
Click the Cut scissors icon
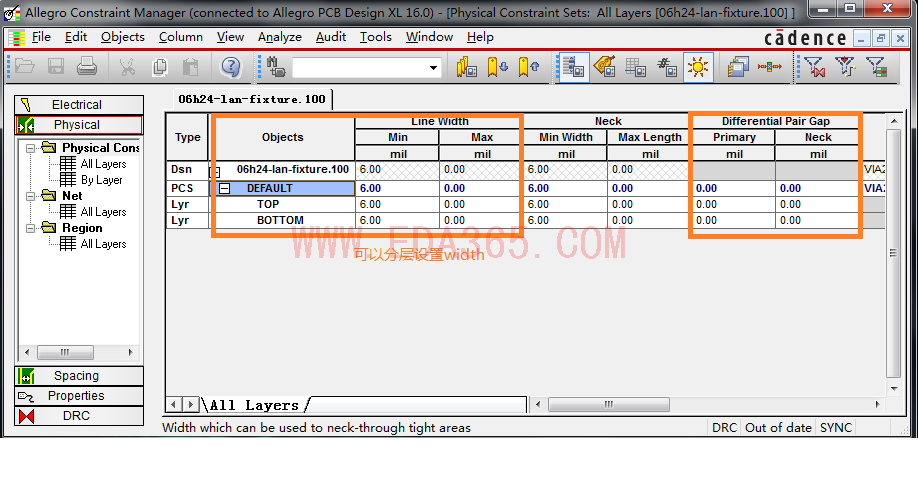click(127, 67)
